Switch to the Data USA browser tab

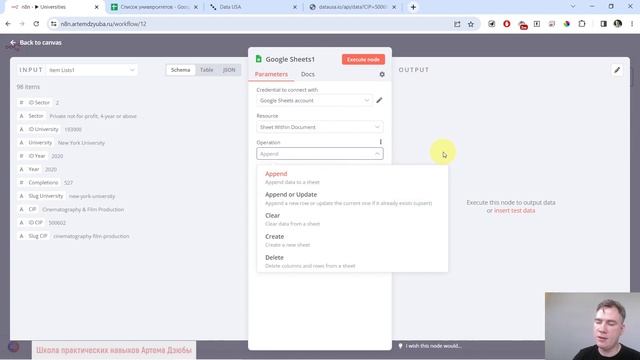coord(253,7)
